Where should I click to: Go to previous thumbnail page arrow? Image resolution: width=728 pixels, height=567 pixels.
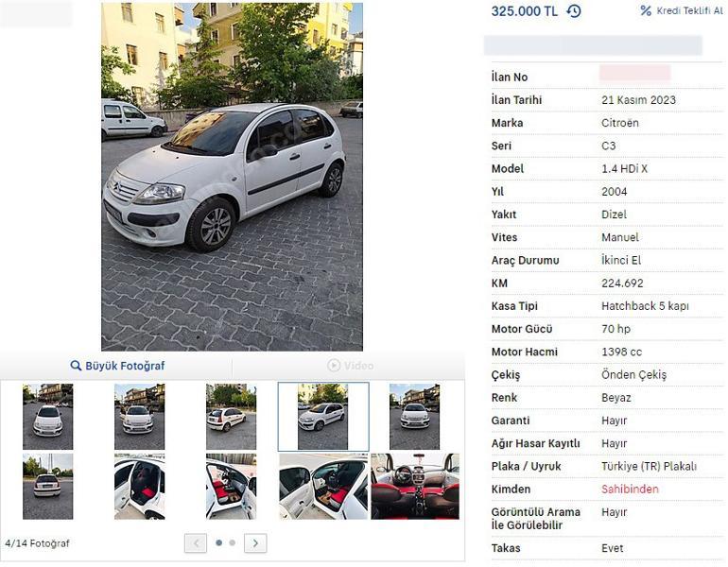(x=196, y=543)
